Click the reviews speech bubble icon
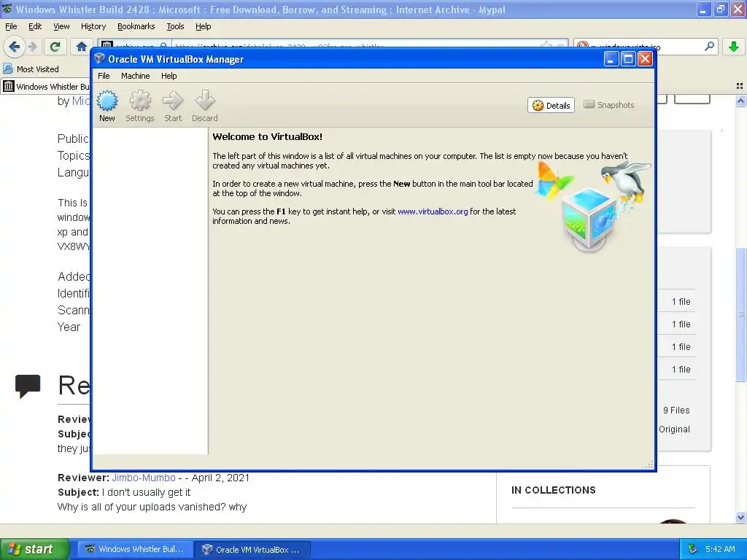747x560 pixels. pos(28,386)
